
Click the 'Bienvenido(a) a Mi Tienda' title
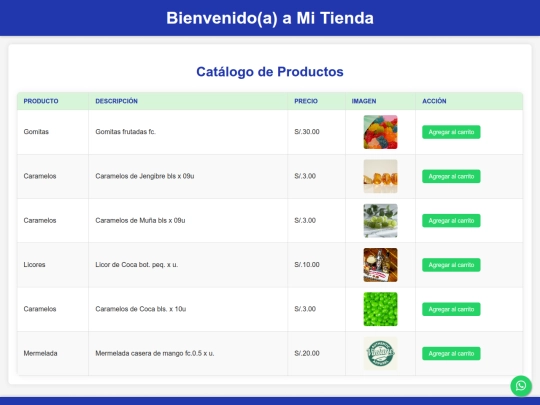[x=270, y=18]
